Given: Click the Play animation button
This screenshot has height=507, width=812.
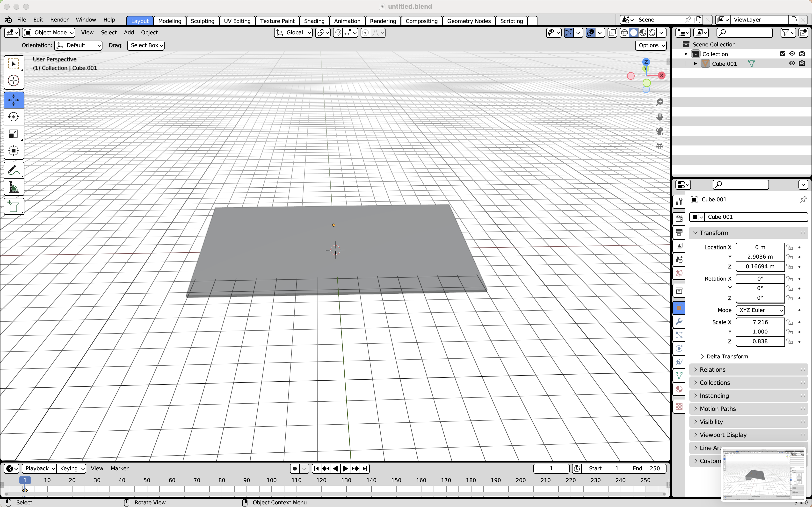Looking at the screenshot, I should 345,468.
